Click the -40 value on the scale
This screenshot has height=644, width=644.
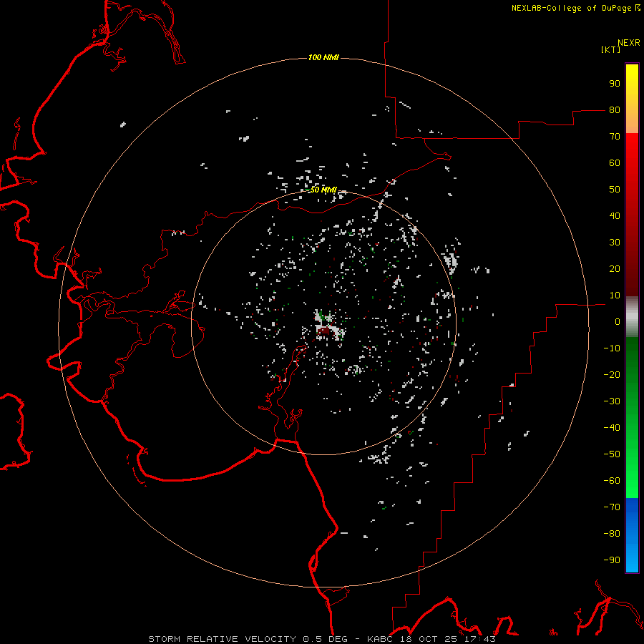pyautogui.click(x=612, y=428)
